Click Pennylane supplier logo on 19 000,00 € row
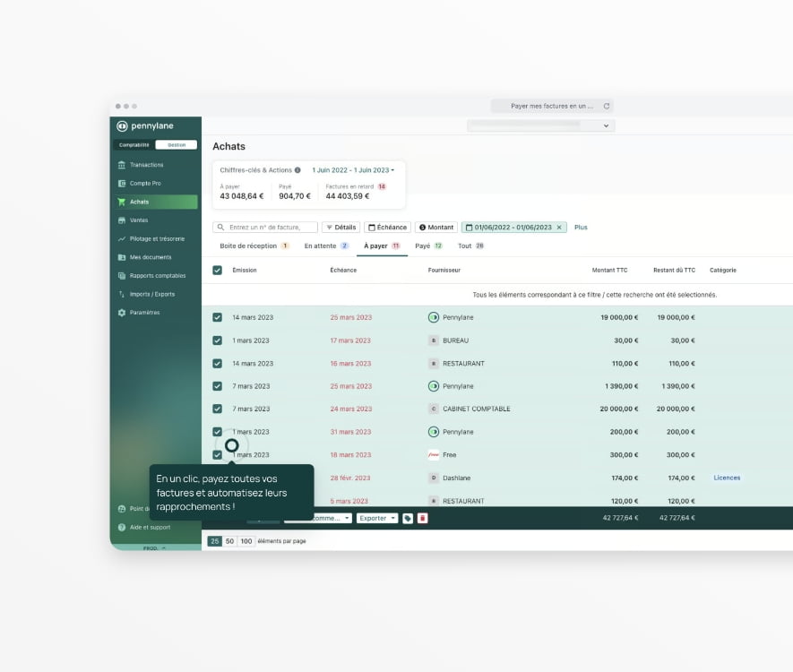 [434, 317]
